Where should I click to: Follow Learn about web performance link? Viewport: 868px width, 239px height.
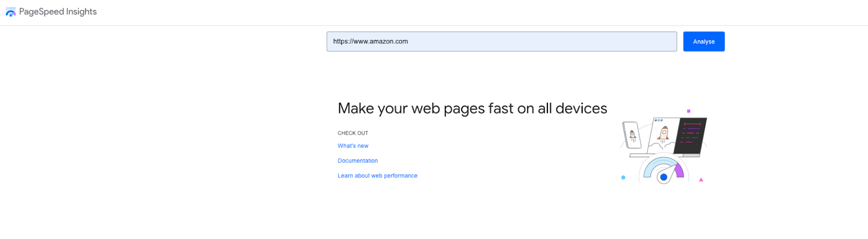(x=378, y=176)
